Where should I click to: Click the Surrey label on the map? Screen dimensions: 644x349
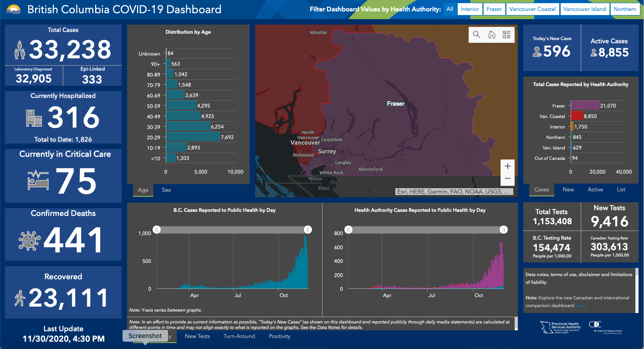pos(327,151)
